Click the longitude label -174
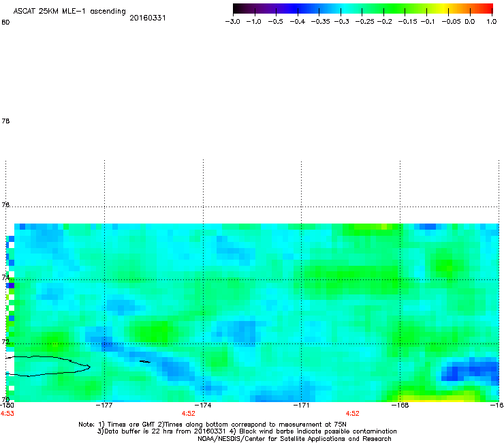The width and height of the screenshot is (504, 443). click(203, 405)
